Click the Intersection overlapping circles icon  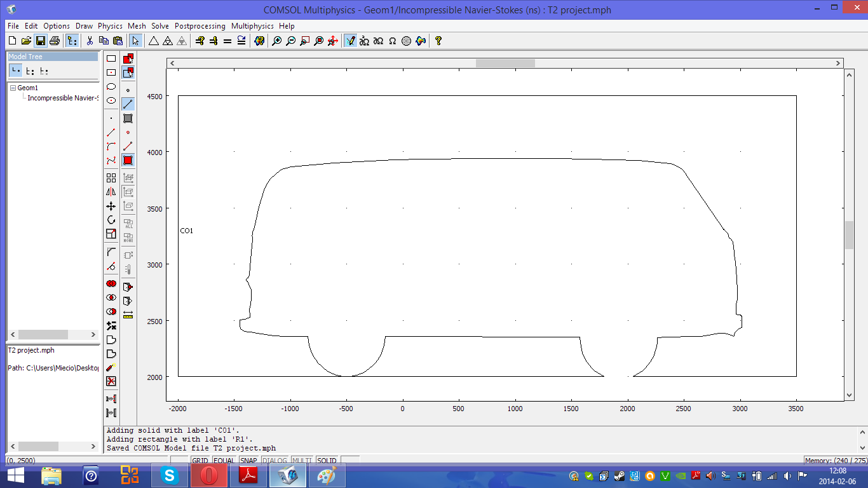[x=111, y=297]
